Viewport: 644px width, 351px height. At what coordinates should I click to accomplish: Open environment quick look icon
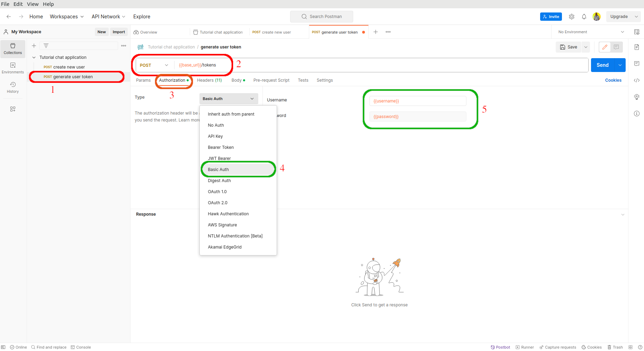click(x=637, y=32)
